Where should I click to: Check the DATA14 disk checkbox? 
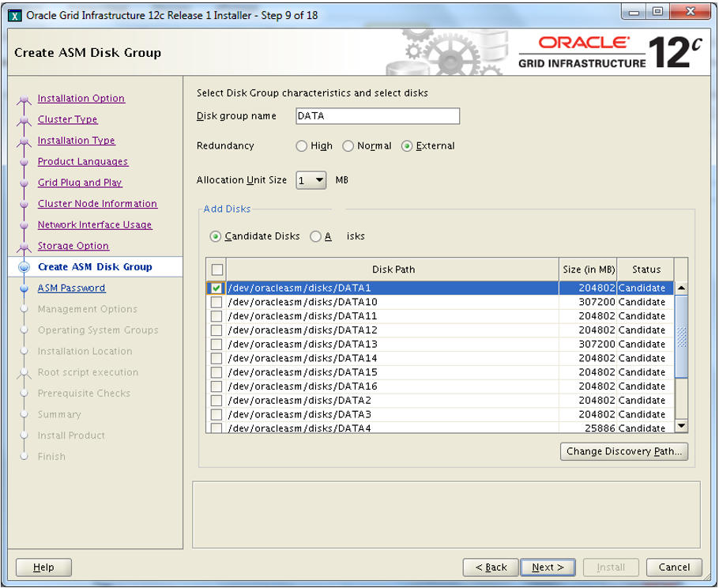(x=216, y=358)
